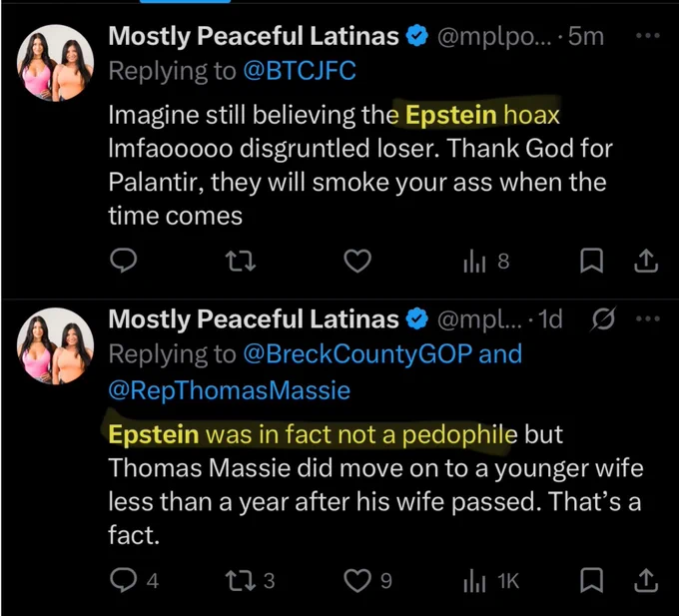Screen dimensions: 679x616
Task: Open more options on first tweet
Action: [x=648, y=36]
